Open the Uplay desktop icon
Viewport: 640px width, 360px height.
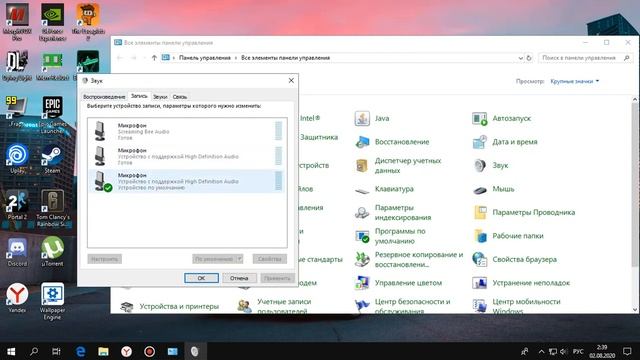click(x=17, y=158)
